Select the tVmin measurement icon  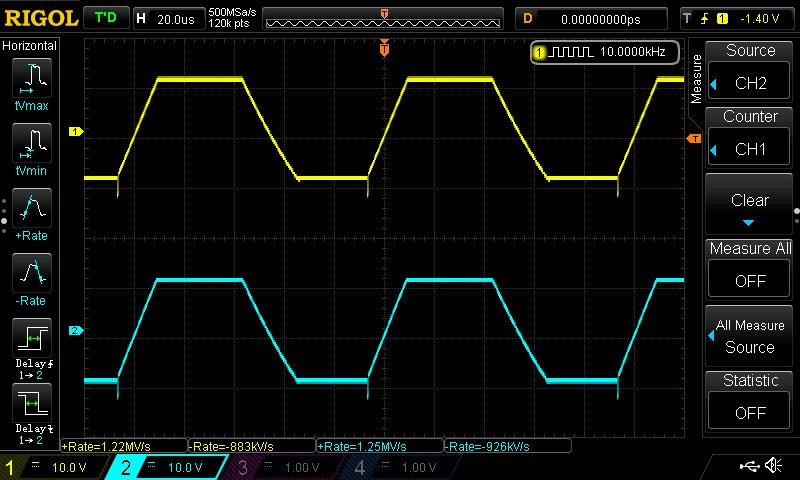pyautogui.click(x=32, y=142)
